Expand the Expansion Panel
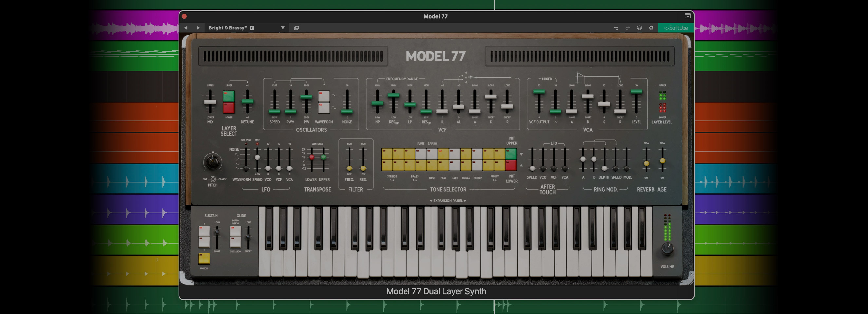868x314 pixels. pos(448,201)
